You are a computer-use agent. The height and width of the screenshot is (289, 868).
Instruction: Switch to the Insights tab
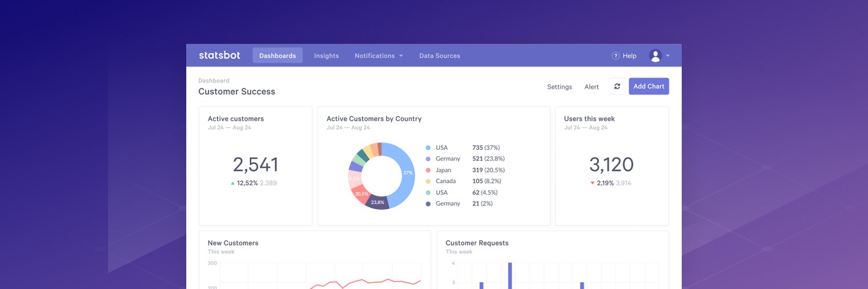(x=326, y=56)
